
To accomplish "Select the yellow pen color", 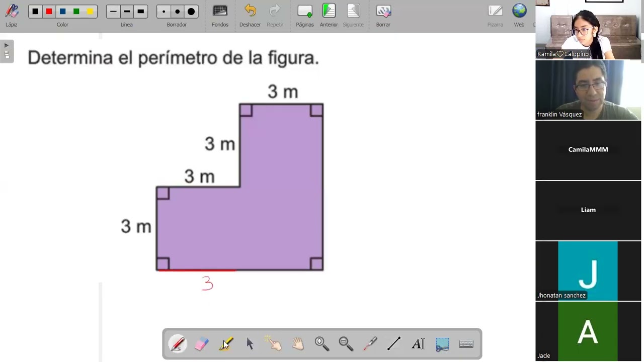I will click(x=90, y=12).
